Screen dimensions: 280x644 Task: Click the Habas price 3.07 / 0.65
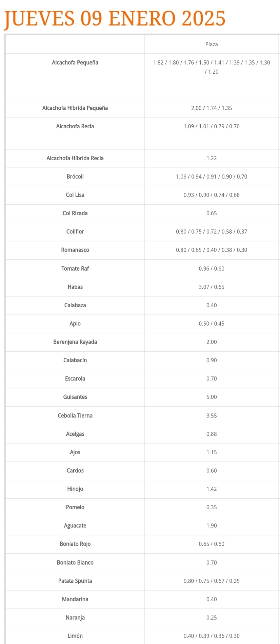point(212,287)
